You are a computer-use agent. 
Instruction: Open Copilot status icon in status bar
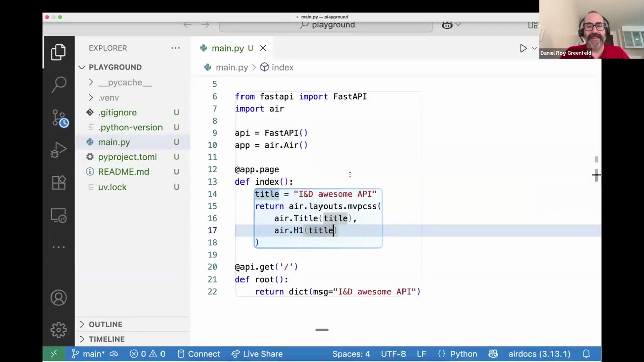pyautogui.click(x=493, y=354)
